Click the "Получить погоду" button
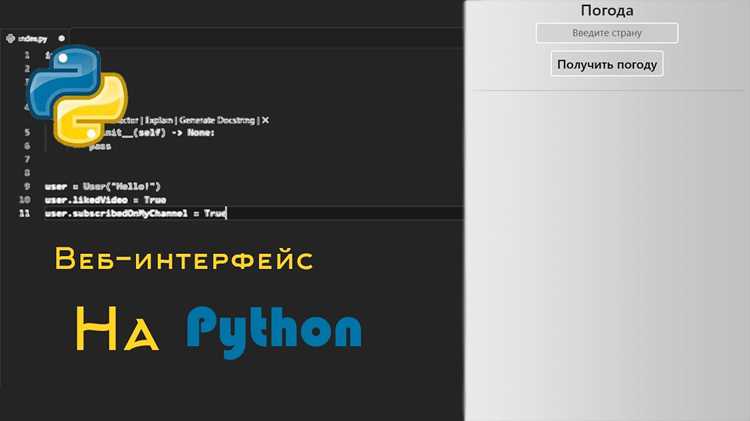 [x=607, y=64]
